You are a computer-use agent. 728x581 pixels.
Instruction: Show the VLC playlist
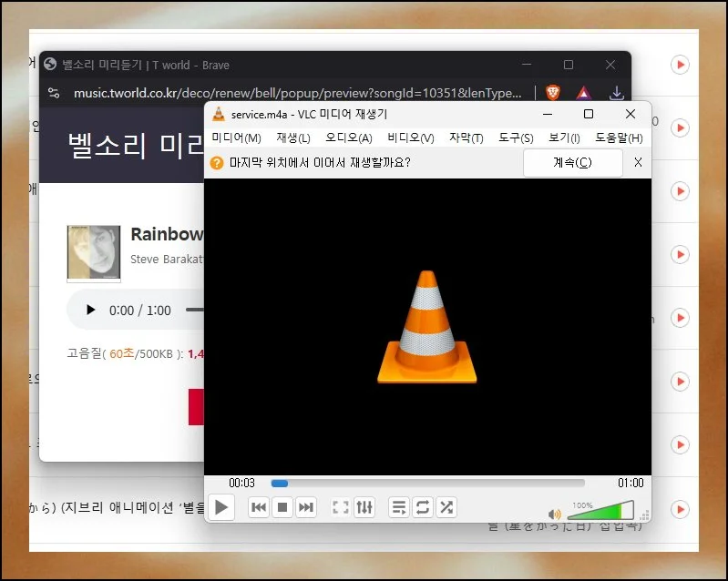[399, 507]
